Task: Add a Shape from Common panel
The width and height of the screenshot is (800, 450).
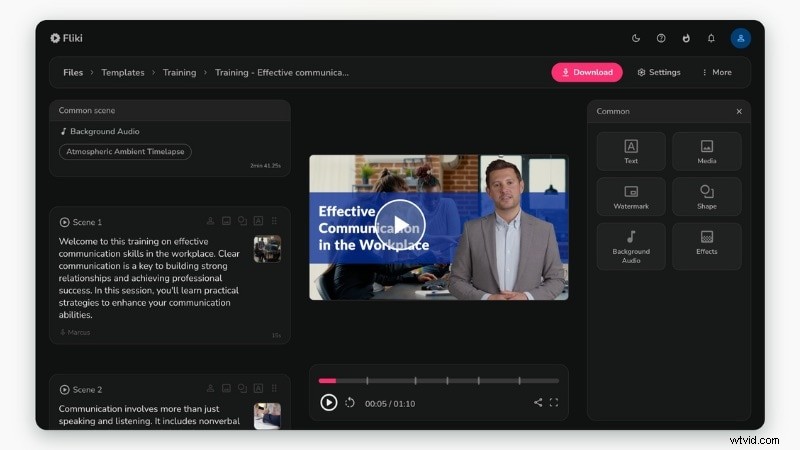Action: [x=707, y=196]
